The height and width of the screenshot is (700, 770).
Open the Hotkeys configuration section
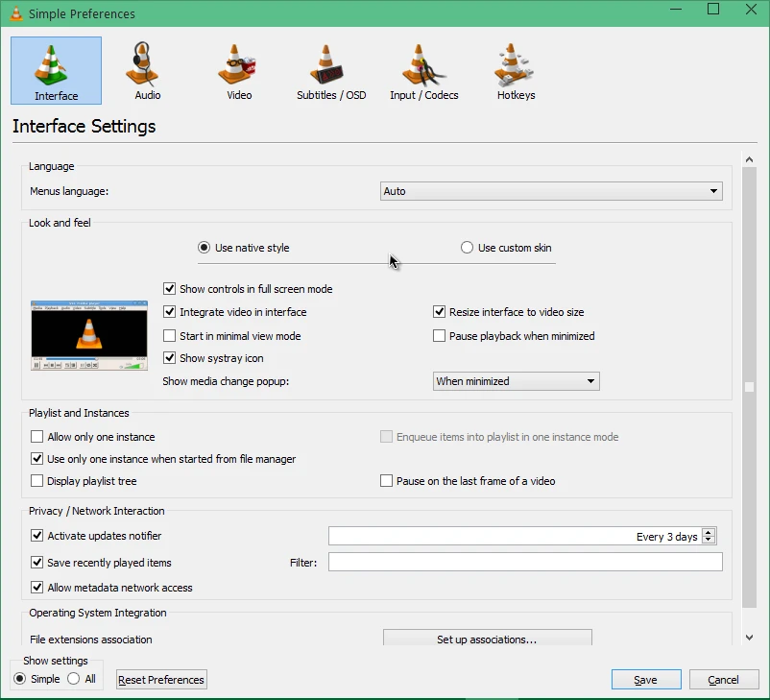(515, 69)
